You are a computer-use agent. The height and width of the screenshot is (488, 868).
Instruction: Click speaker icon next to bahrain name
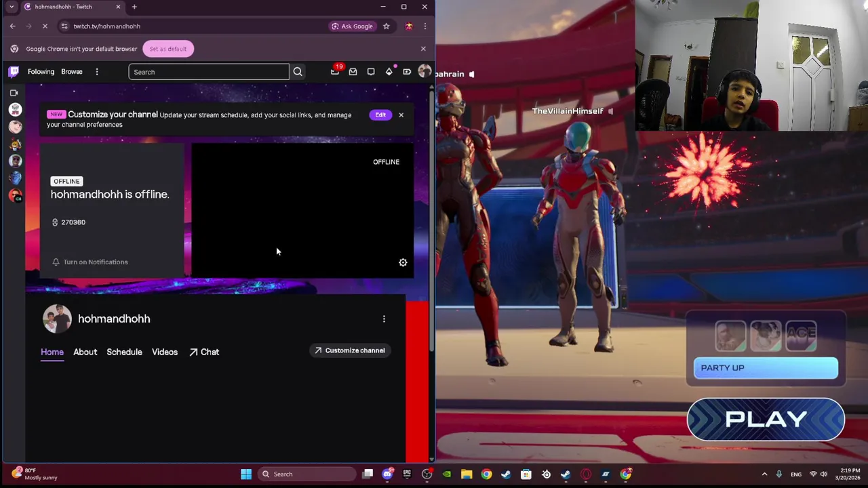(472, 74)
